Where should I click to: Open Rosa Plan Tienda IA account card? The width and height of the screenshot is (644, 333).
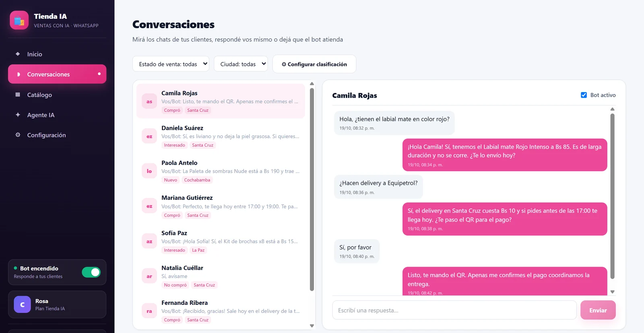[57, 304]
